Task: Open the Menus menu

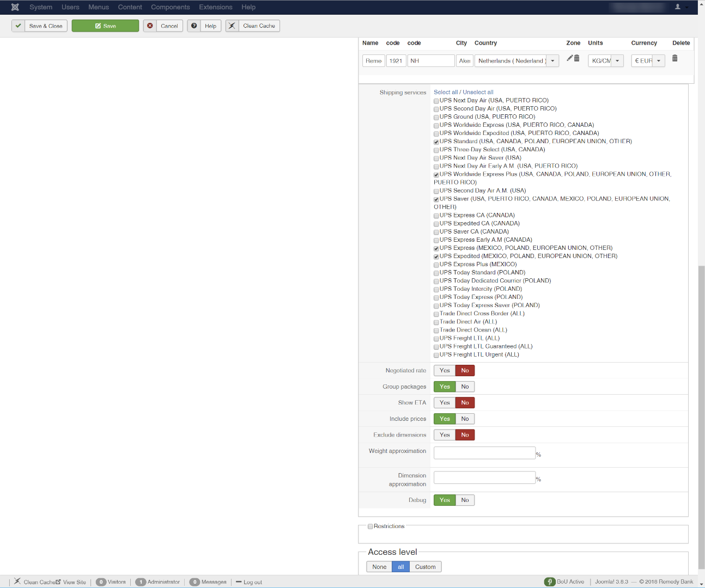Action: click(99, 7)
